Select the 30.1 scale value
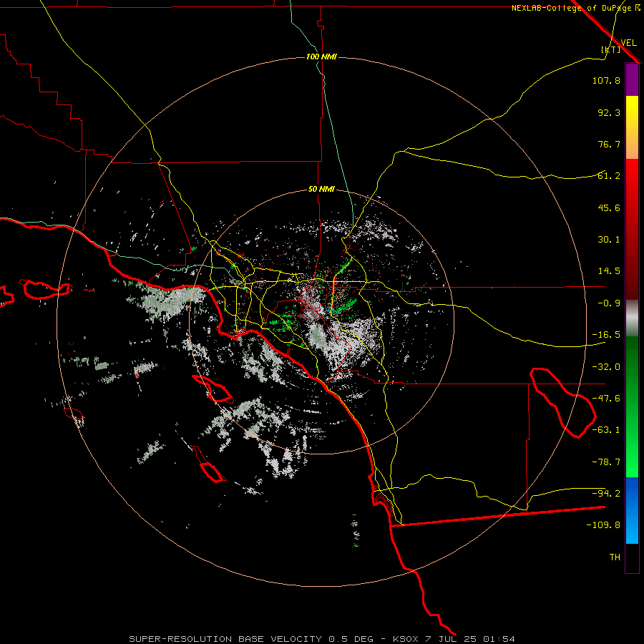 (x=609, y=240)
